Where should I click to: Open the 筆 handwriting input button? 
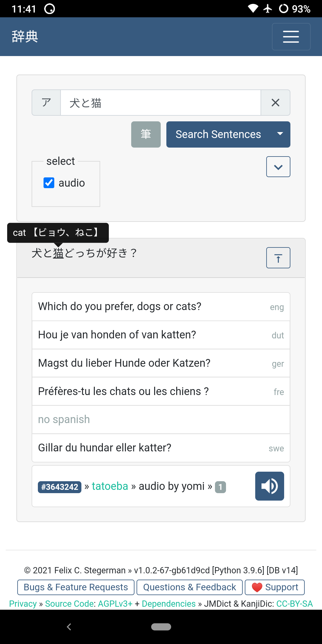tap(146, 134)
